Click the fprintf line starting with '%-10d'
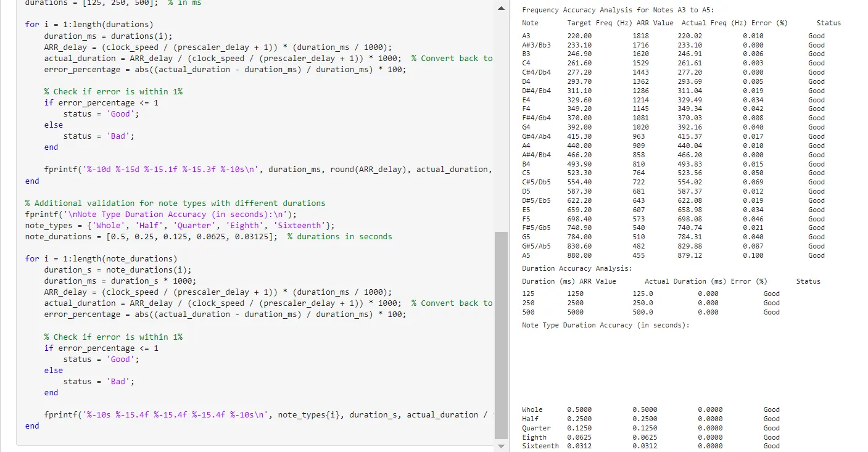The width and height of the screenshot is (868, 452). point(268,169)
